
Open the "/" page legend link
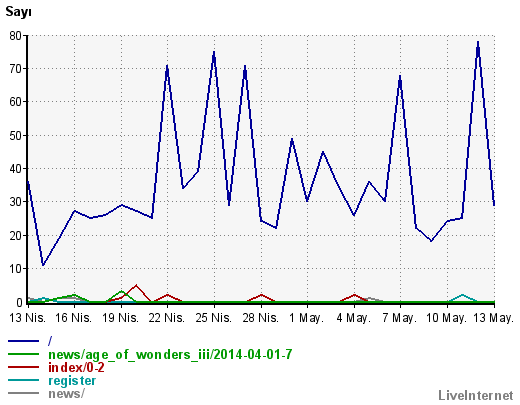[50, 341]
